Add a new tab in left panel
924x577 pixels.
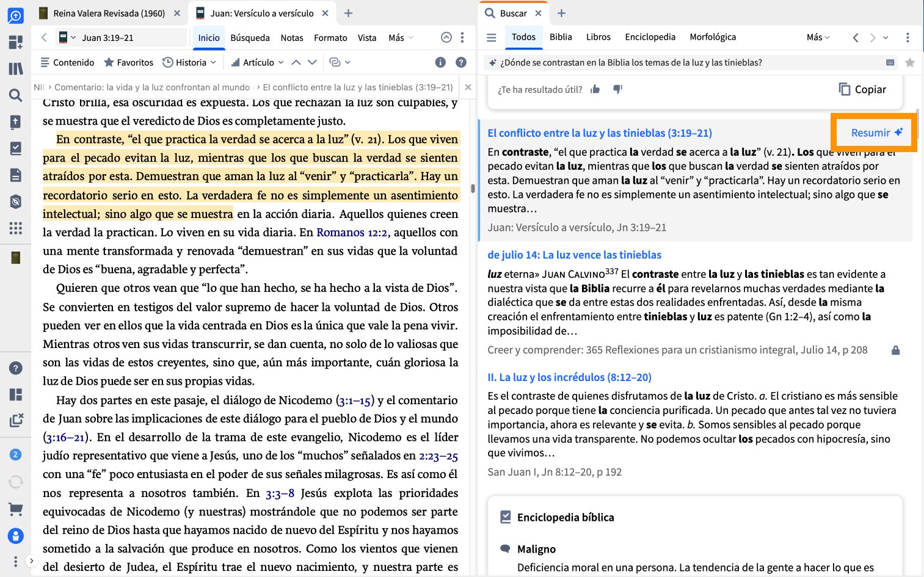click(x=348, y=13)
